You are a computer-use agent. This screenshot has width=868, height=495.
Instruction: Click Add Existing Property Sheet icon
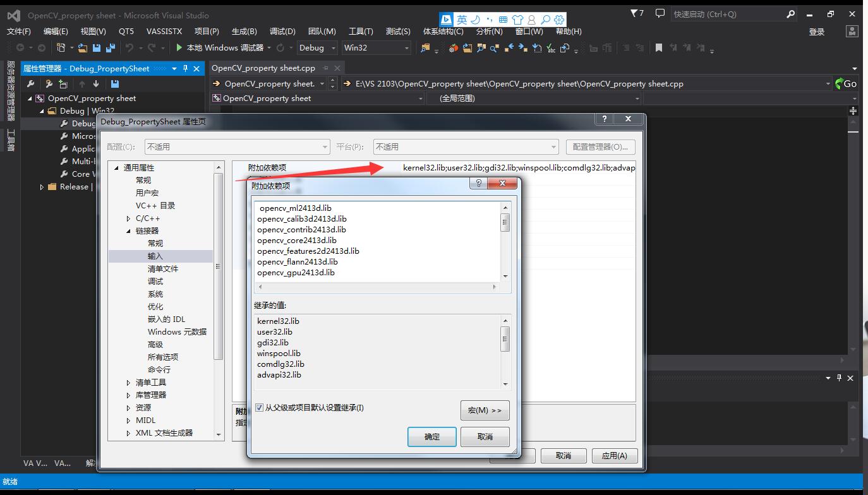coord(63,83)
